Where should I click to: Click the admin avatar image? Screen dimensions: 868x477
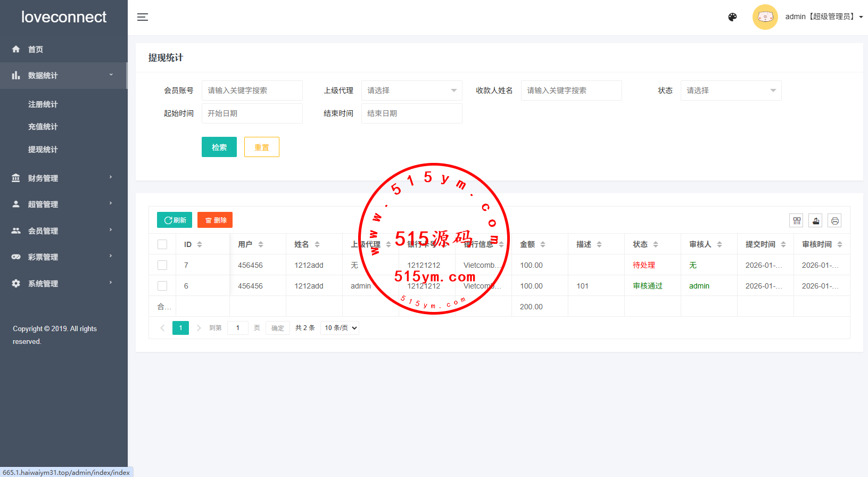tap(765, 17)
